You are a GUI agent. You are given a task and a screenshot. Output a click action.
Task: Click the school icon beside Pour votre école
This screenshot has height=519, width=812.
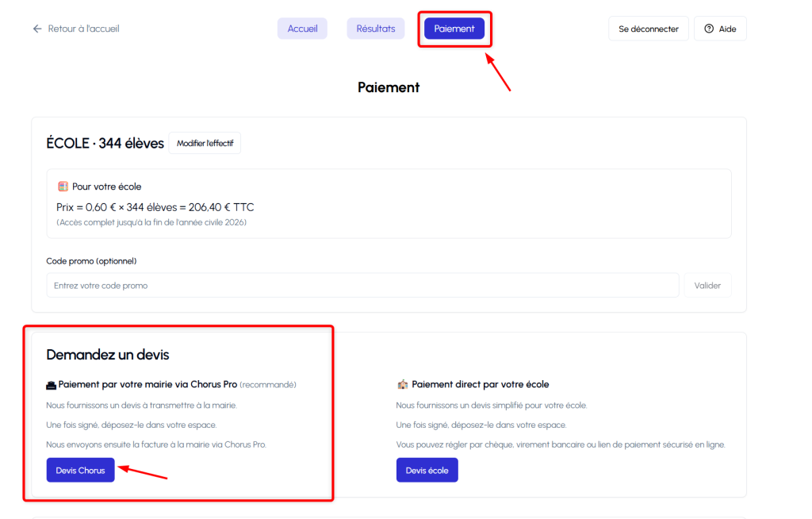[63, 186]
